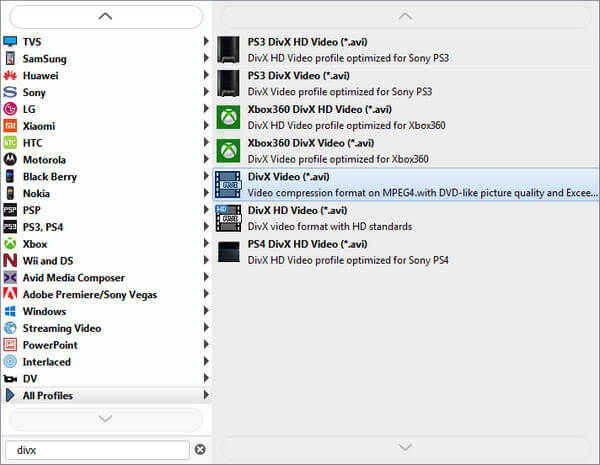Click the PowerPoint category icon
This screenshot has height=465, width=600.
(x=10, y=345)
